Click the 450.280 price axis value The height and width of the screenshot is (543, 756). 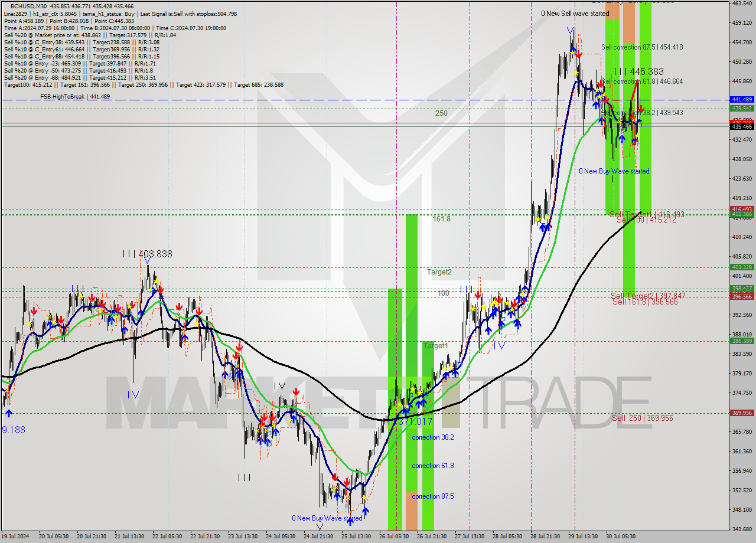742,61
